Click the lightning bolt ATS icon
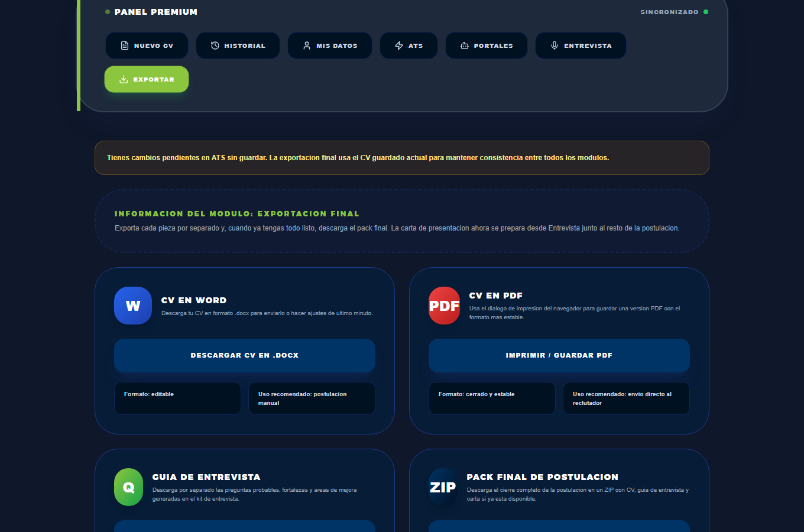The width and height of the screenshot is (804, 532). 399,46
